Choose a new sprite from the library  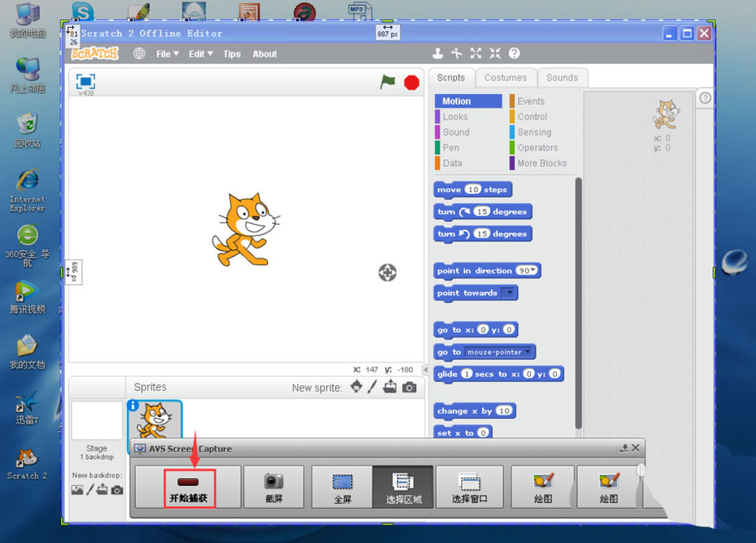pos(356,386)
